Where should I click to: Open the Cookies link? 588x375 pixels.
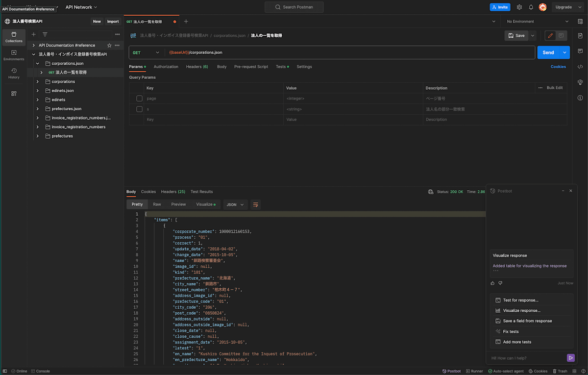pyautogui.click(x=558, y=67)
